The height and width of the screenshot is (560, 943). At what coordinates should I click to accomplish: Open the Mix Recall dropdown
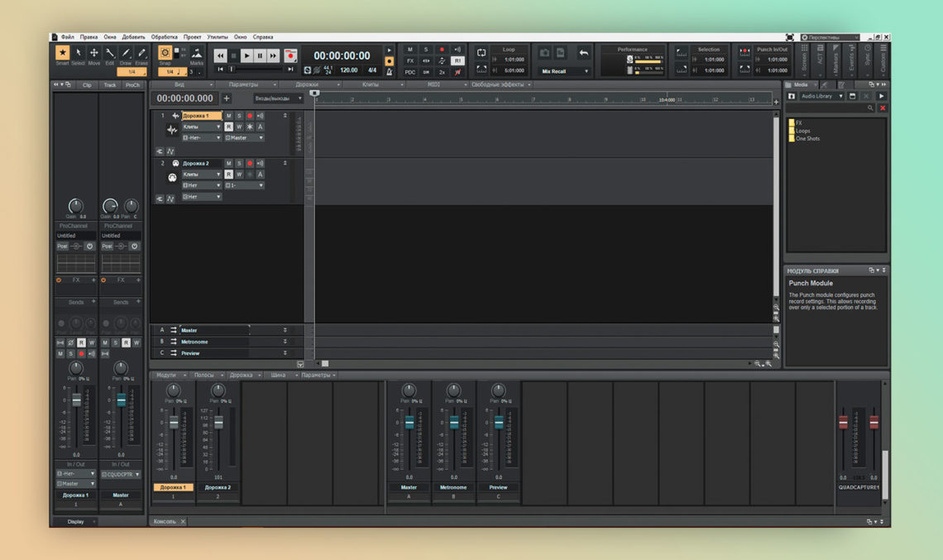tap(565, 72)
